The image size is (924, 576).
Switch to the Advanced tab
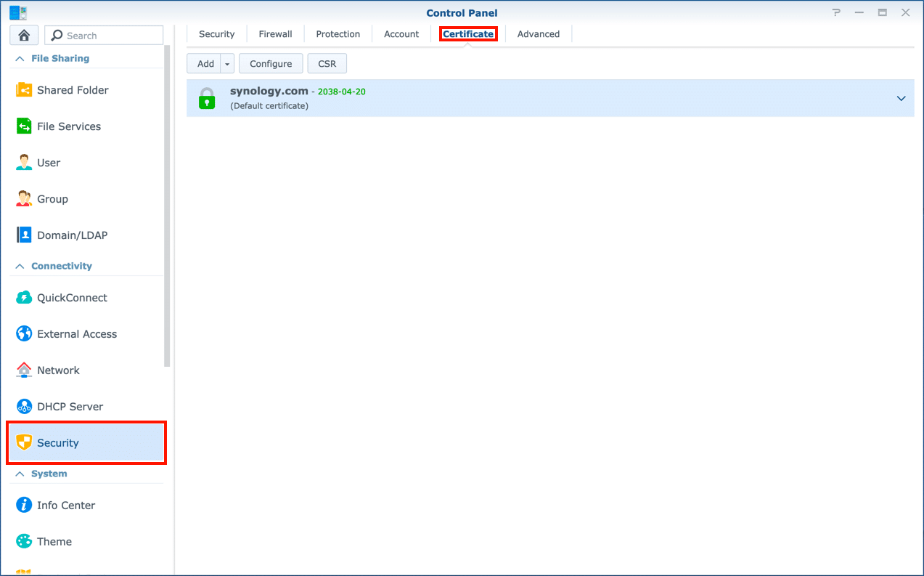(538, 34)
